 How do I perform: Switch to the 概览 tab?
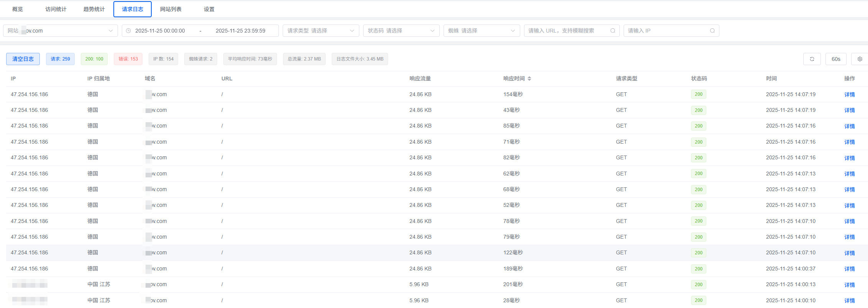[18, 9]
